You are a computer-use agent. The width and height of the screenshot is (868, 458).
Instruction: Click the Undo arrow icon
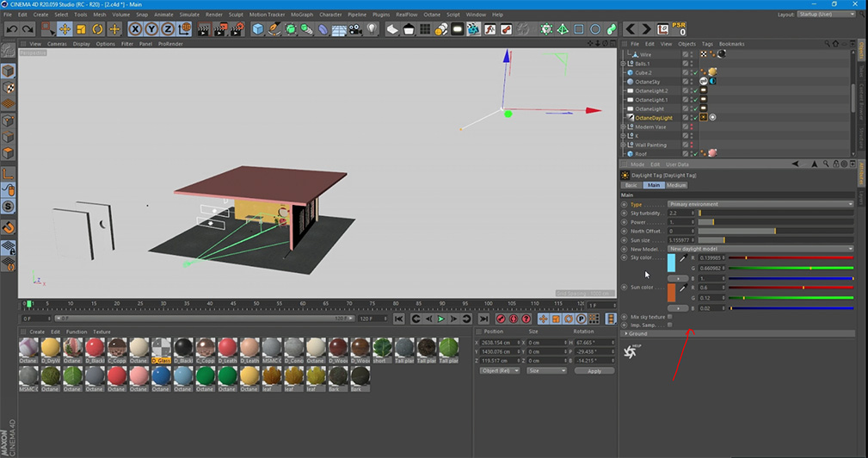pyautogui.click(x=12, y=29)
